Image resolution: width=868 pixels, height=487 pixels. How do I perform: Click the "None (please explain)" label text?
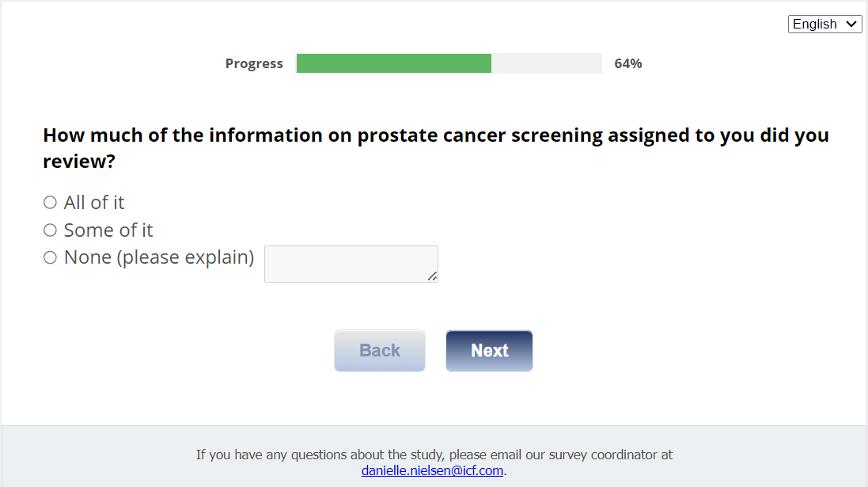tap(159, 257)
